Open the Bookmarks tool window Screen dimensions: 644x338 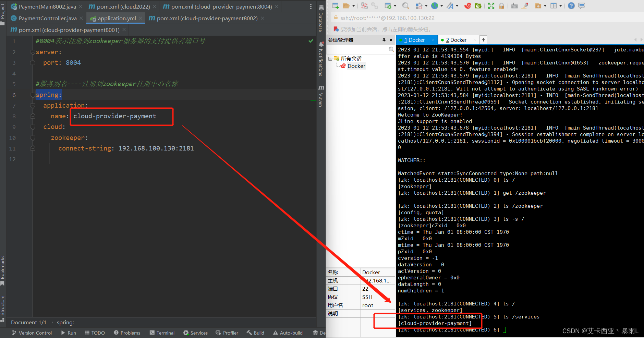(3, 270)
